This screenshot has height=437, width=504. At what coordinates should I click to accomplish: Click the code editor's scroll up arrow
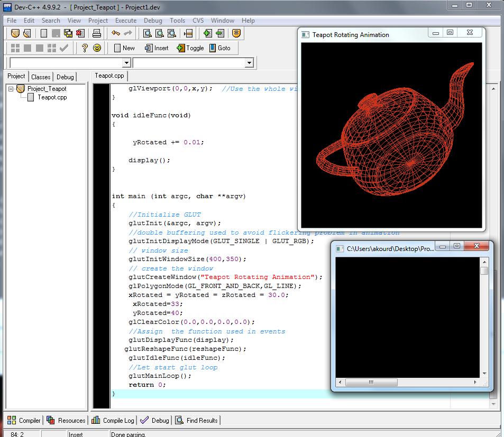coord(493,89)
